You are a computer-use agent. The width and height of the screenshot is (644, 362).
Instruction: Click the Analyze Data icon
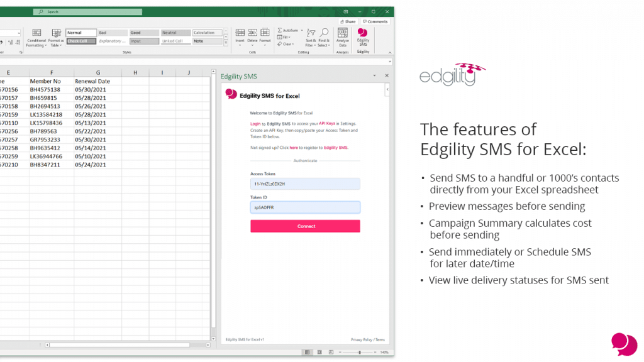point(343,36)
